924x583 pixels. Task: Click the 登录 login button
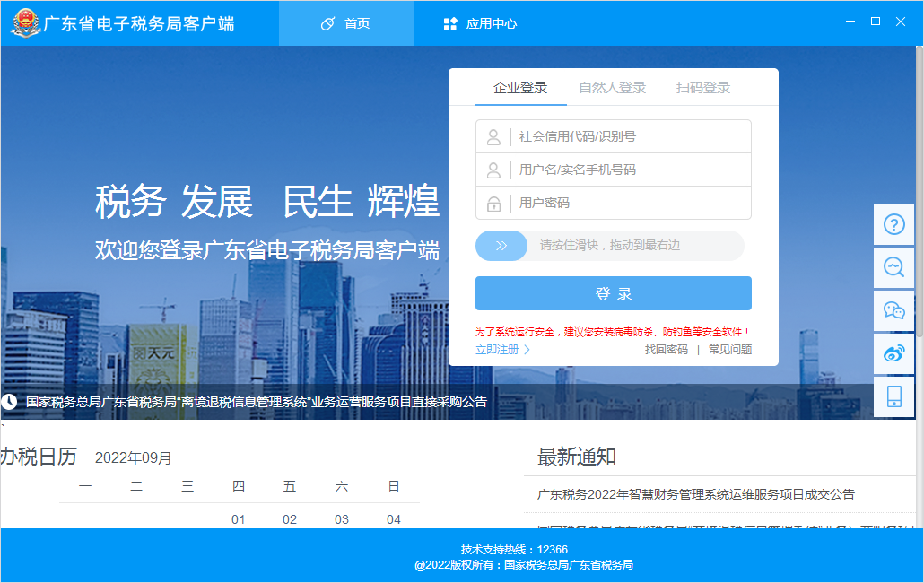pos(614,293)
